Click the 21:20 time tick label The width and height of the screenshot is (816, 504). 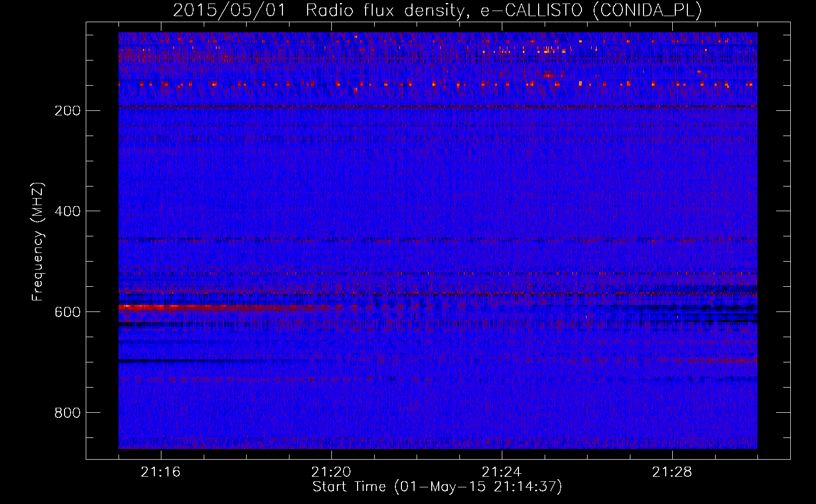pyautogui.click(x=331, y=472)
